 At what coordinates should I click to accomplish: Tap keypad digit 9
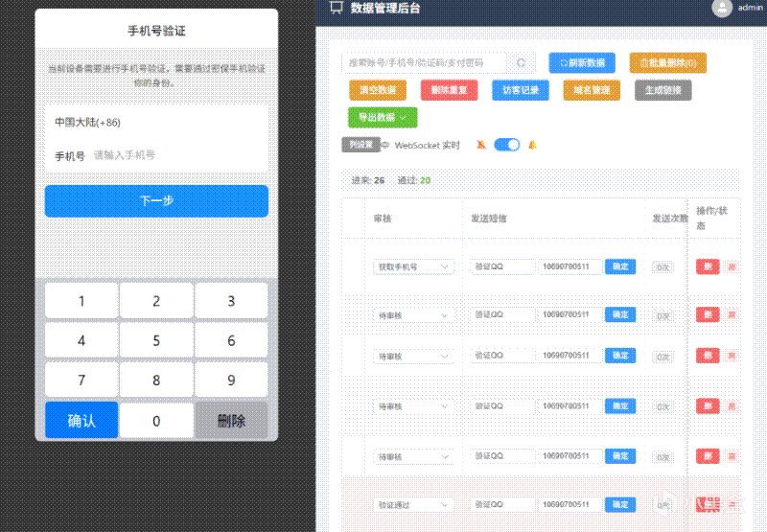click(231, 380)
